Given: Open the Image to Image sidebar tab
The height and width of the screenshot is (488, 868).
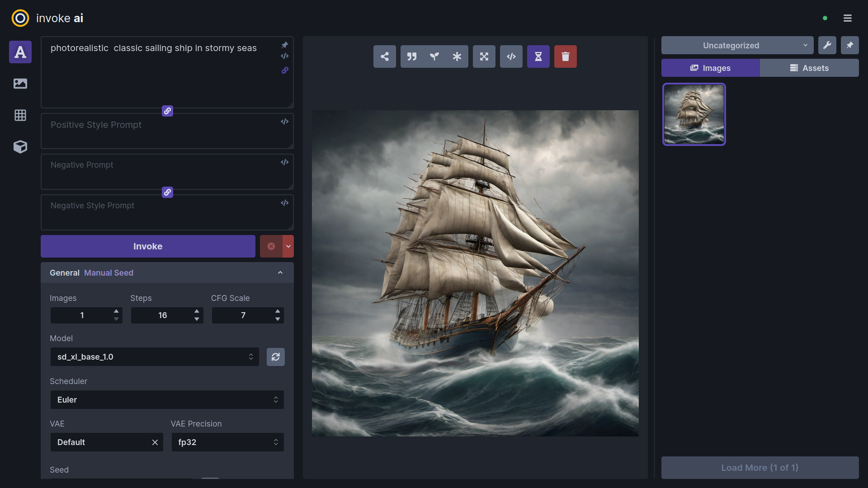Looking at the screenshot, I should coord(20,84).
